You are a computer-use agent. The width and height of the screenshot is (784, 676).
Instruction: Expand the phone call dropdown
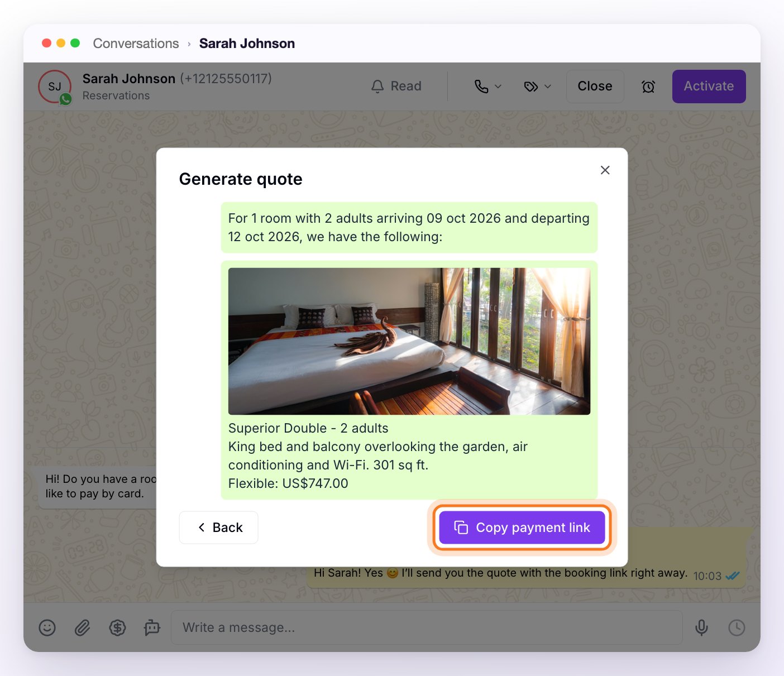[487, 87]
